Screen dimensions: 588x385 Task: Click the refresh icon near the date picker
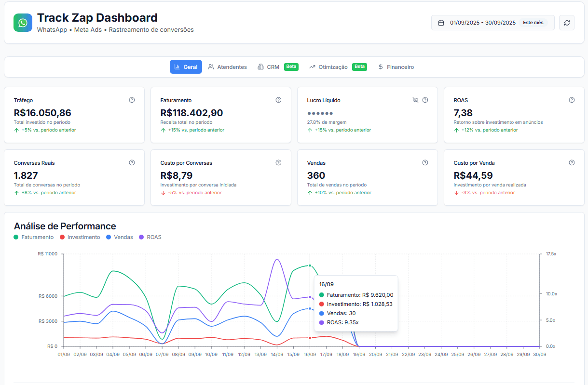(x=566, y=22)
